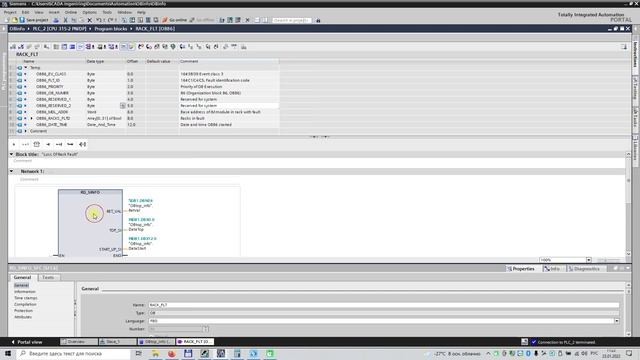Open File Explorer from the taskbar
This screenshot has height=360, width=640.
pyautogui.click(x=156, y=353)
